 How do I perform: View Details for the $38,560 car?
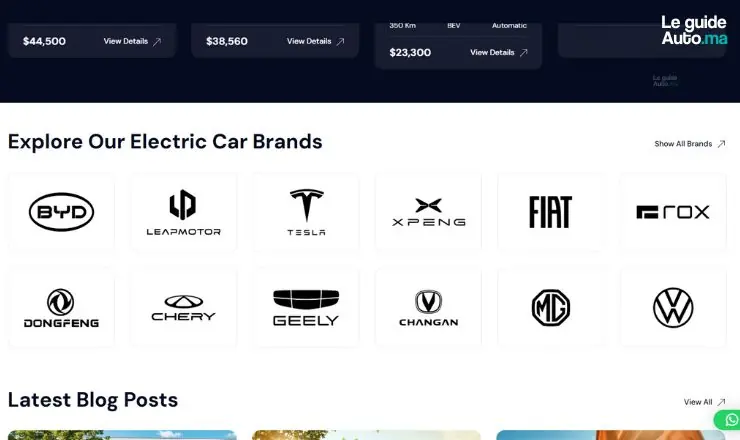click(x=315, y=42)
